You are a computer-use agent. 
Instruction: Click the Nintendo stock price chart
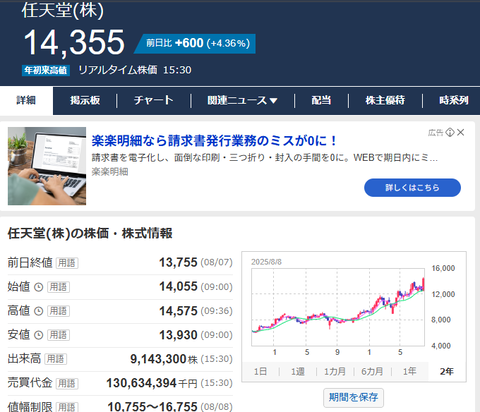tap(338, 307)
